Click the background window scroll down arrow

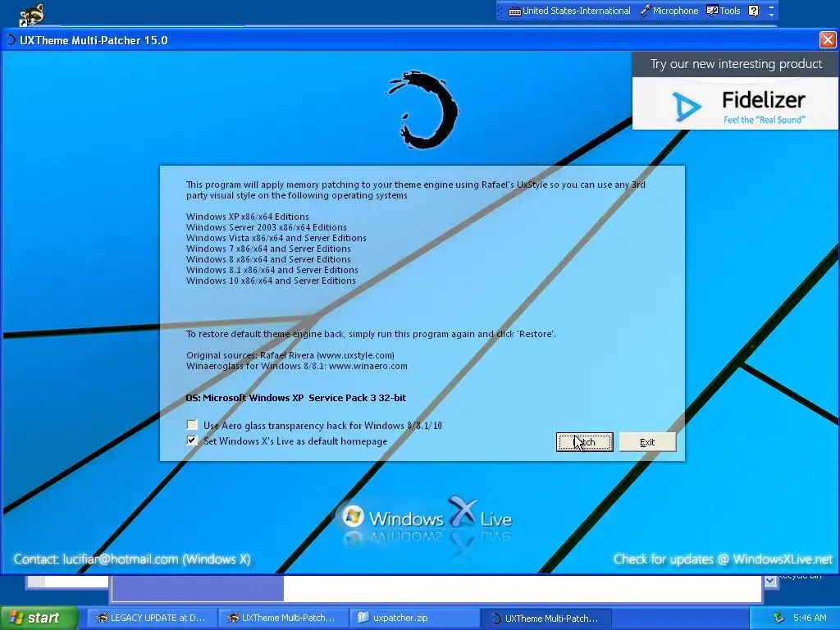770,581
